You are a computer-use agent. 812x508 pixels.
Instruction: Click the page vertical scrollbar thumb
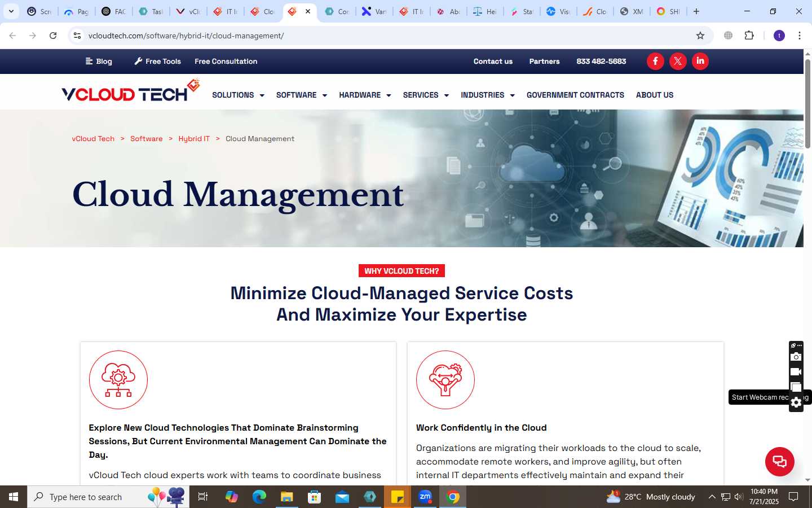point(807,104)
